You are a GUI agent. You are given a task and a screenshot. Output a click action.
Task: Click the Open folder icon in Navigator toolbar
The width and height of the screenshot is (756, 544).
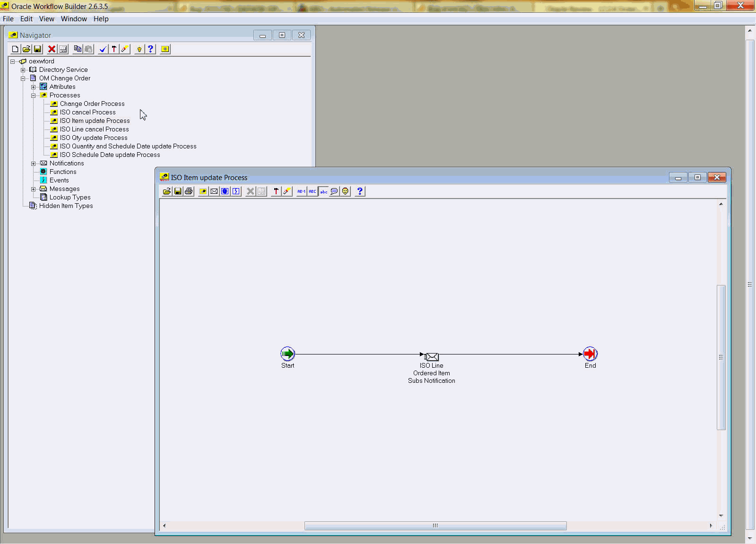[26, 49]
